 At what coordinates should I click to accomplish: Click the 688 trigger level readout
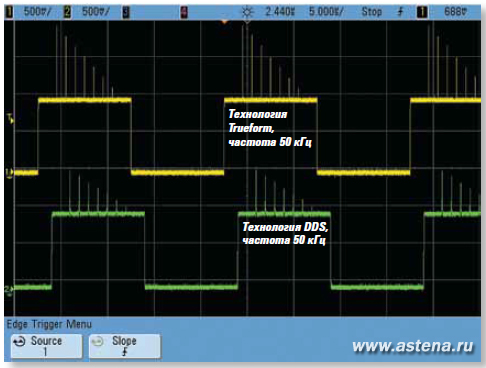456,12
